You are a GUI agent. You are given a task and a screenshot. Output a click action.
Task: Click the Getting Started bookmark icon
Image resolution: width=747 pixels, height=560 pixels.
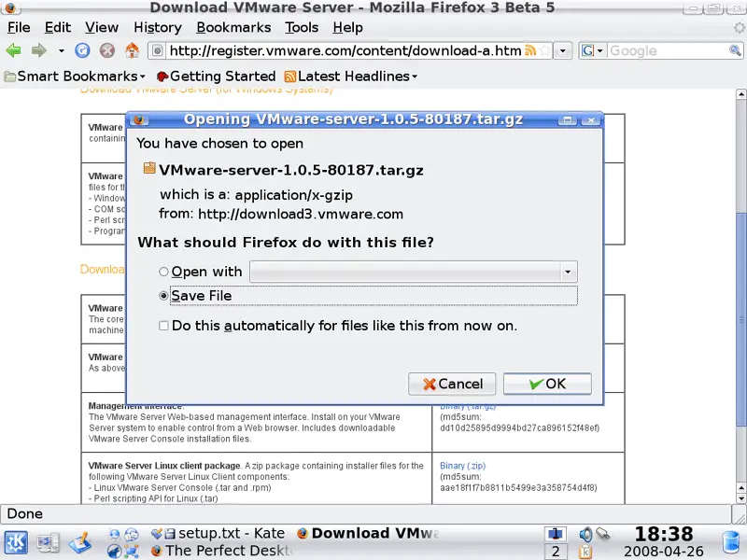162,77
